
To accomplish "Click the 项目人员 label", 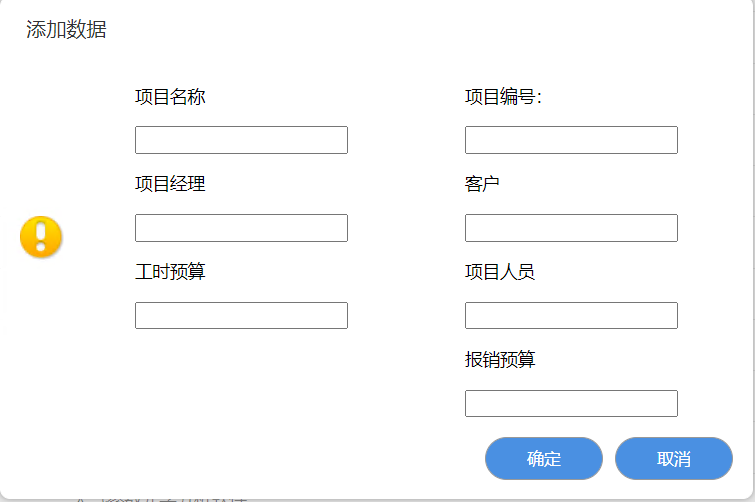I will [x=500, y=271].
